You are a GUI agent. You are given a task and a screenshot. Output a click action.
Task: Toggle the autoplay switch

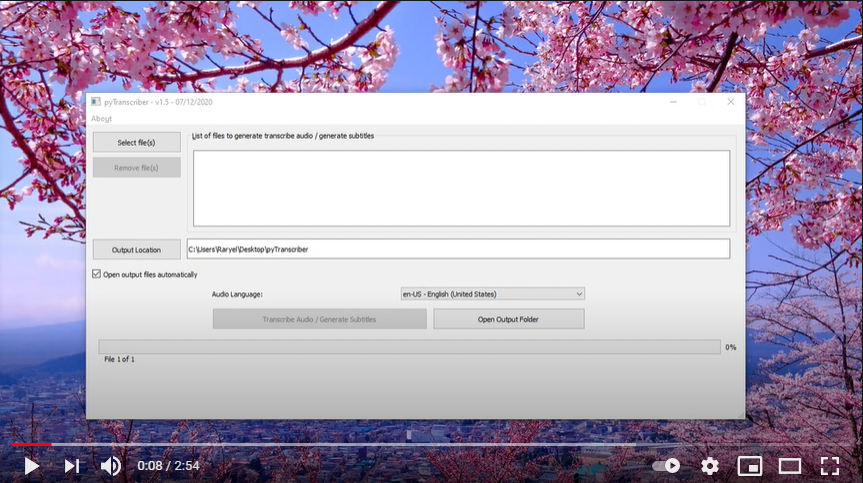(x=666, y=466)
